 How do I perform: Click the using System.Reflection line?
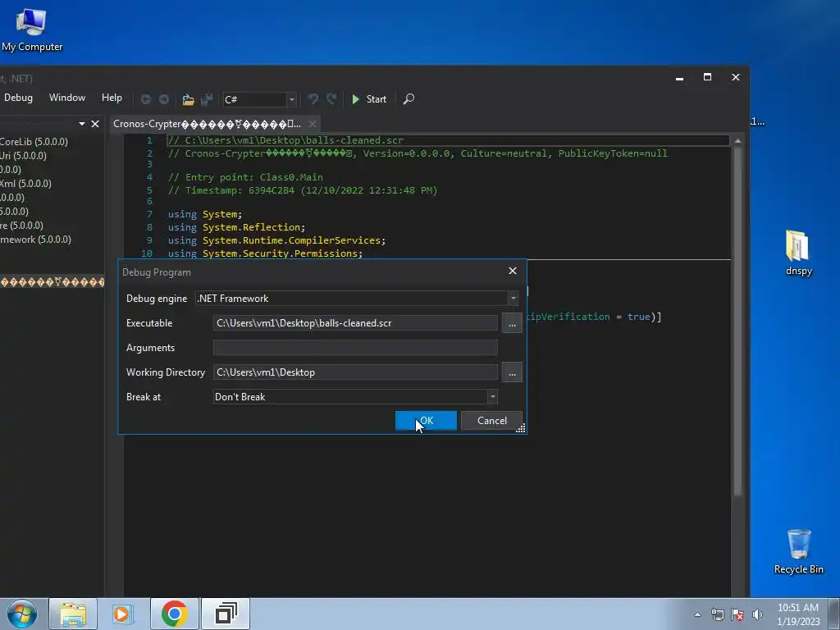[x=236, y=227]
